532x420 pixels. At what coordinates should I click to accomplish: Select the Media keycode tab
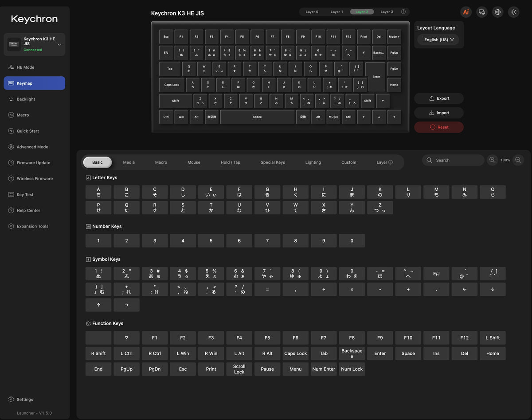(129, 162)
